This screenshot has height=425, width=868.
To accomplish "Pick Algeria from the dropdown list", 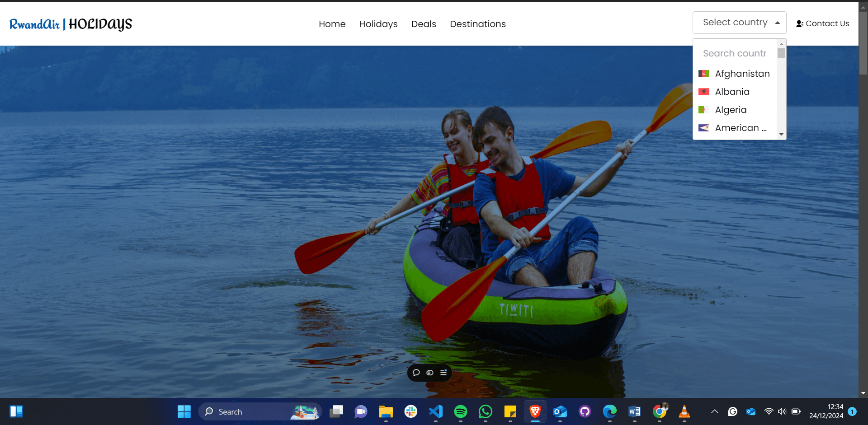I will 731,110.
